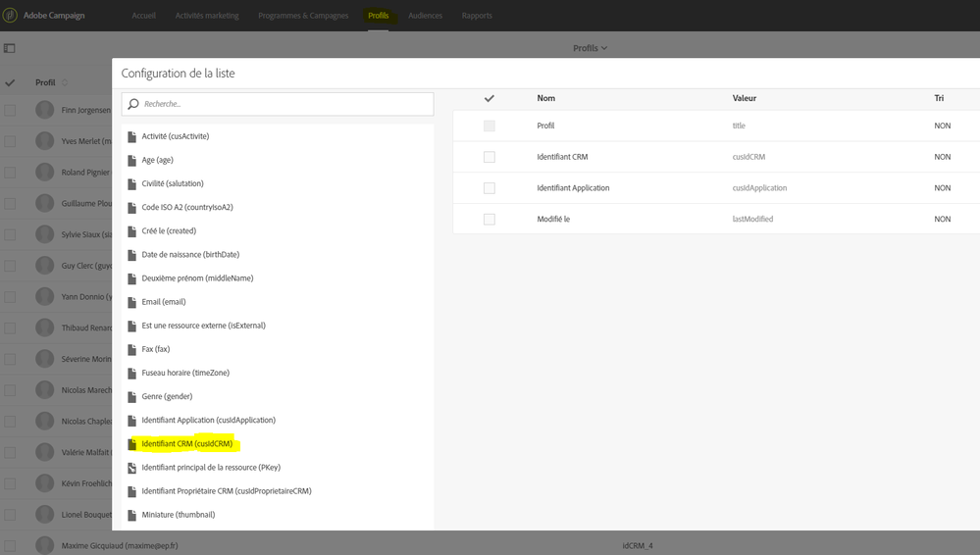Check the Modifié le row checkbox
The height and width of the screenshot is (555, 980).
click(x=489, y=219)
